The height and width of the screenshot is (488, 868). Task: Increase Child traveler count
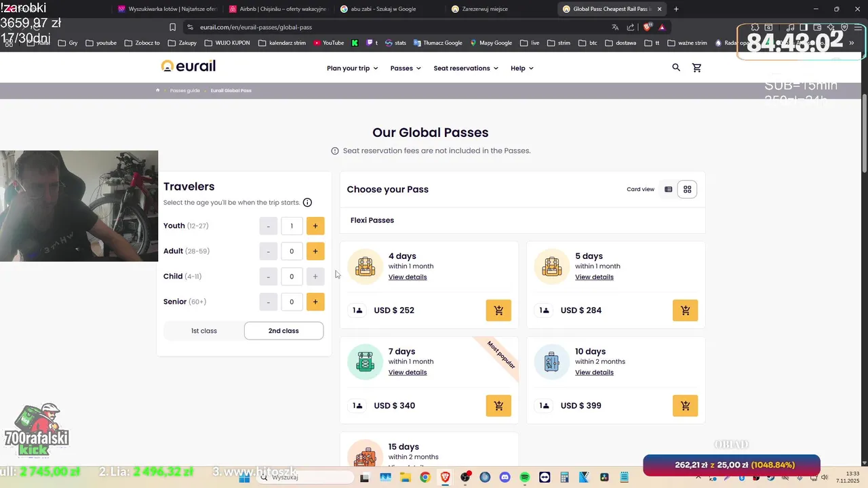pyautogui.click(x=315, y=277)
